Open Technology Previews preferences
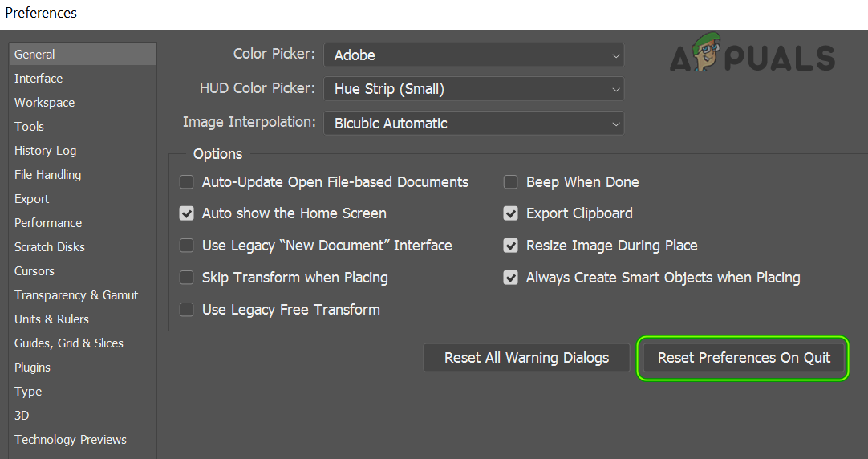The width and height of the screenshot is (868, 459). coord(71,440)
